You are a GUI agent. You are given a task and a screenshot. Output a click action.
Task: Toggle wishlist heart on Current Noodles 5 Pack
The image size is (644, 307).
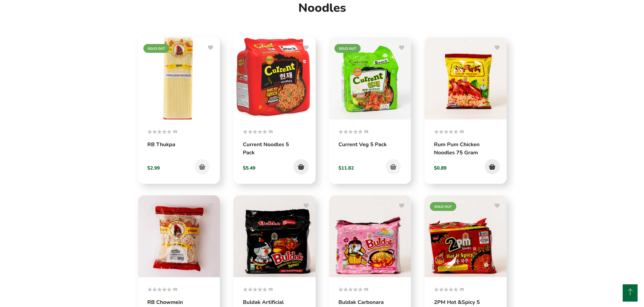306,48
